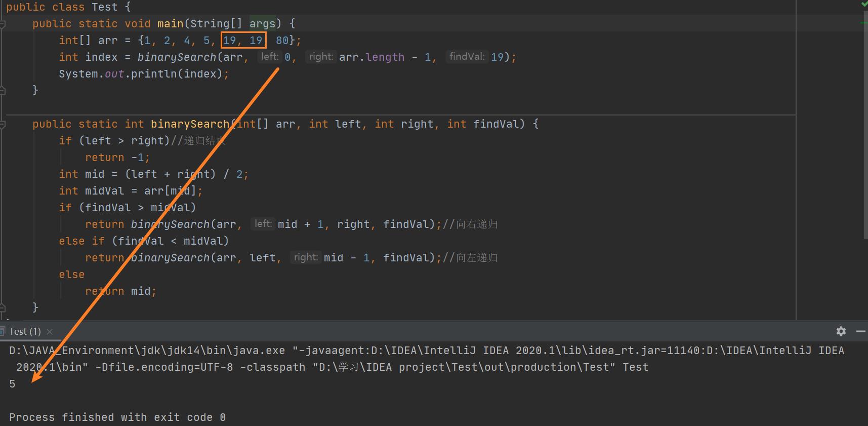Hide the Run tool window
The width and height of the screenshot is (868, 426).
(861, 331)
